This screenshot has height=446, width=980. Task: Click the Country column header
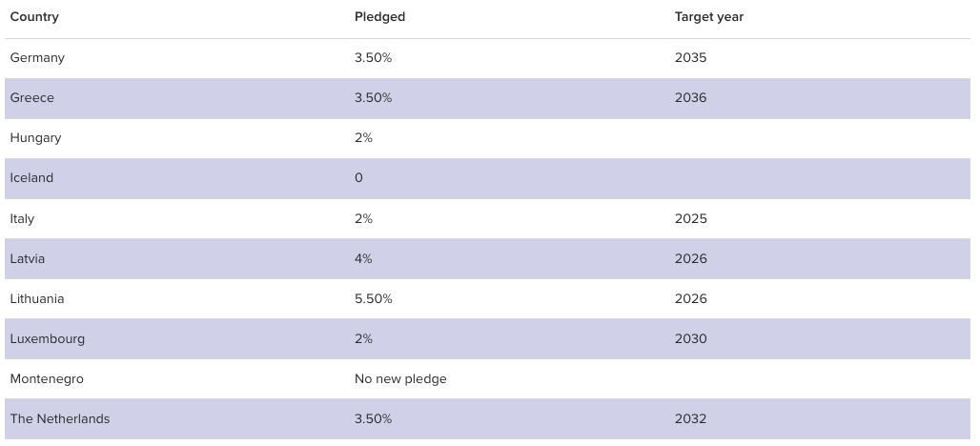click(34, 17)
